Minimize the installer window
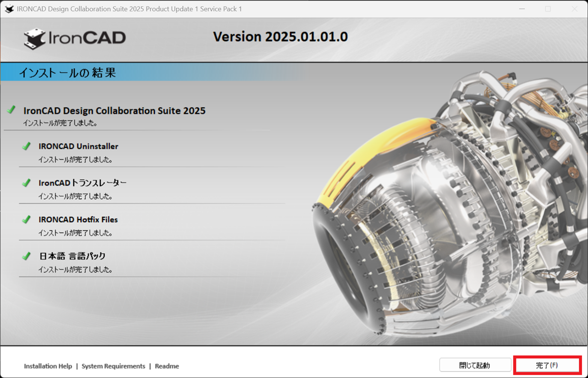Viewport: 588px width, 378px height. (x=522, y=9)
